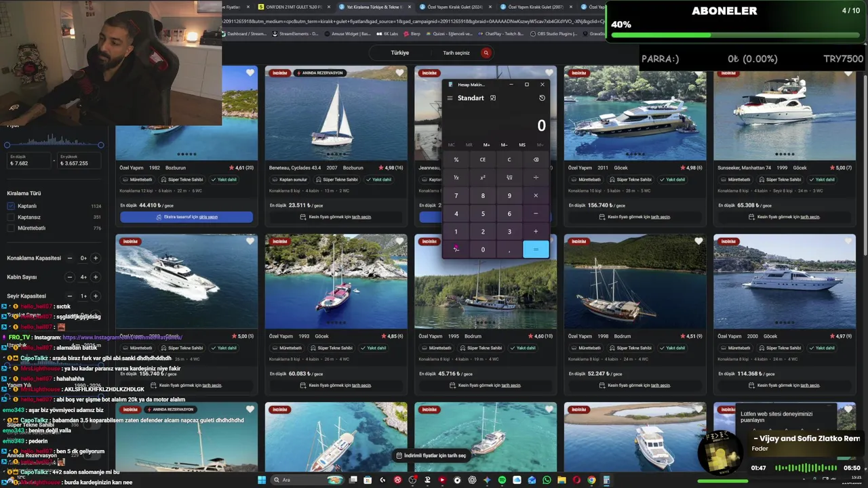The image size is (868, 488).
Task: Decrease Konaklama Kapasitesi with minus button
Action: tap(69, 258)
